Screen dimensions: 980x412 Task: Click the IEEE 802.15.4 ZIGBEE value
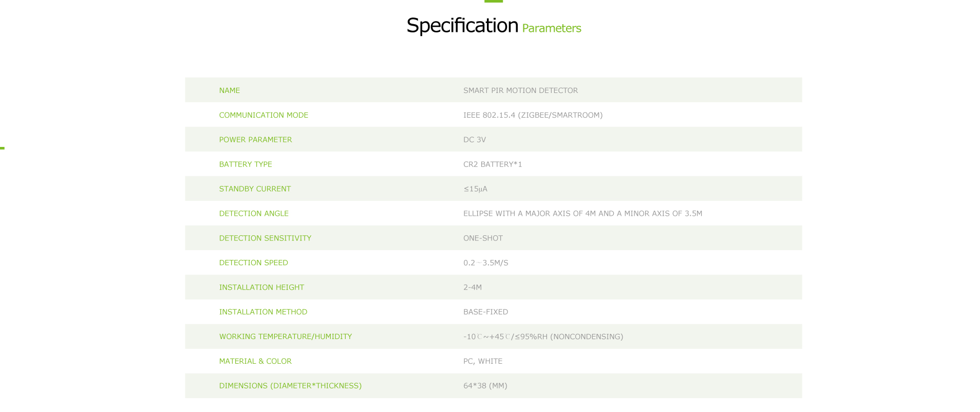click(x=533, y=115)
